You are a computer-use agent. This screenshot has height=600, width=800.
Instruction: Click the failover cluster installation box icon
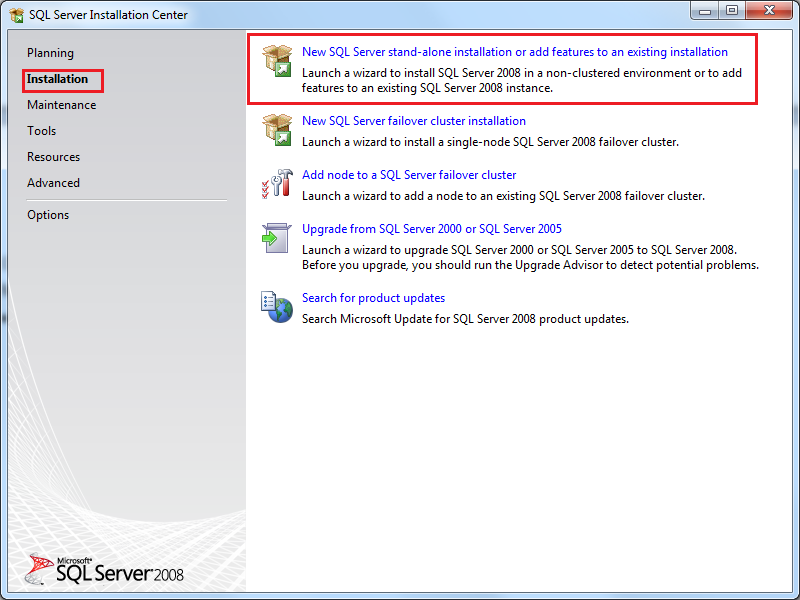(x=277, y=130)
